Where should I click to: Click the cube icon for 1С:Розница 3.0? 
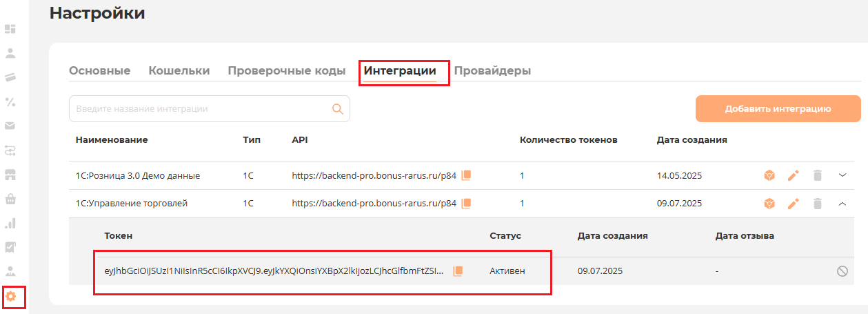769,175
